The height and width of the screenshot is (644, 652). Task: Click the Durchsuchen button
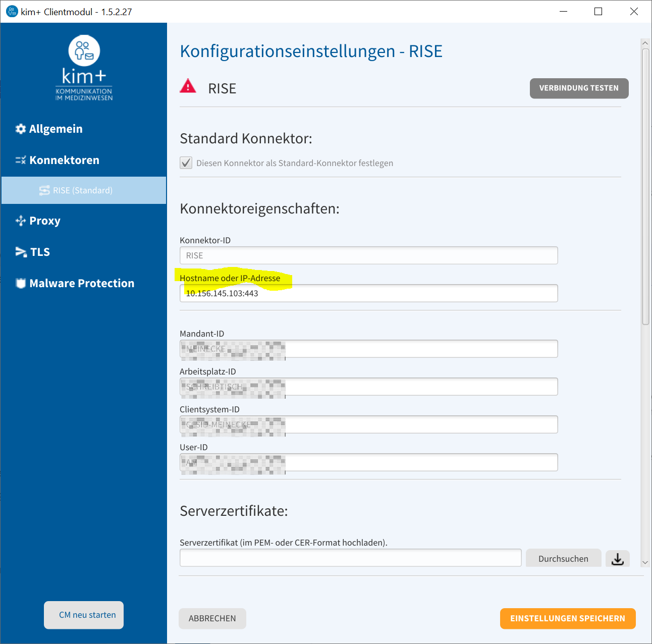[x=563, y=559]
